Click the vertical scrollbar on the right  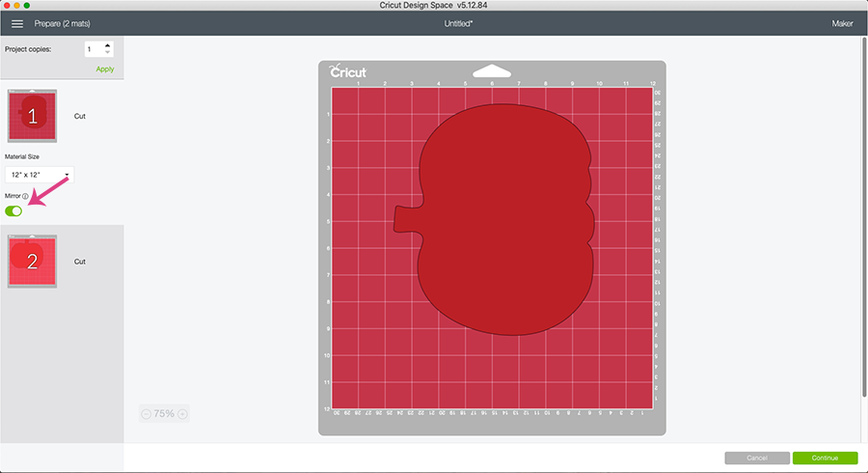[864, 222]
